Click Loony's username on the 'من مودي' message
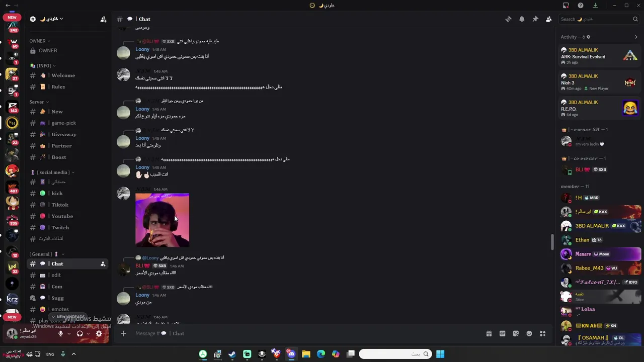The image size is (644, 362). [142, 295]
